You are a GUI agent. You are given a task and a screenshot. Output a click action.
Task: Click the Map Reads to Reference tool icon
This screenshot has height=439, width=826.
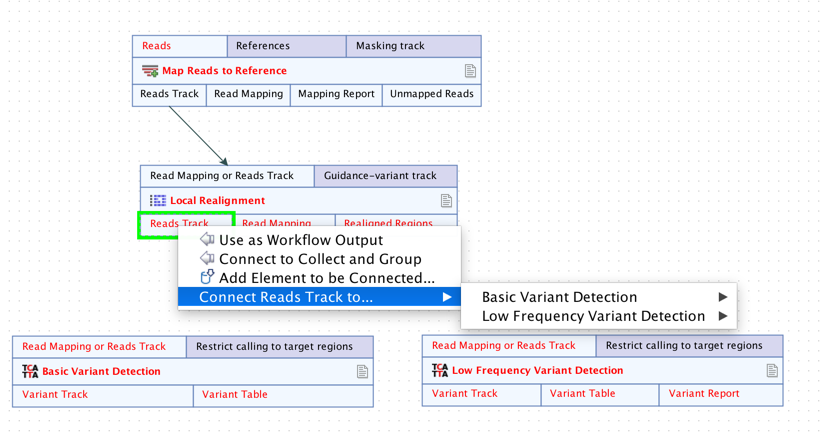[150, 71]
